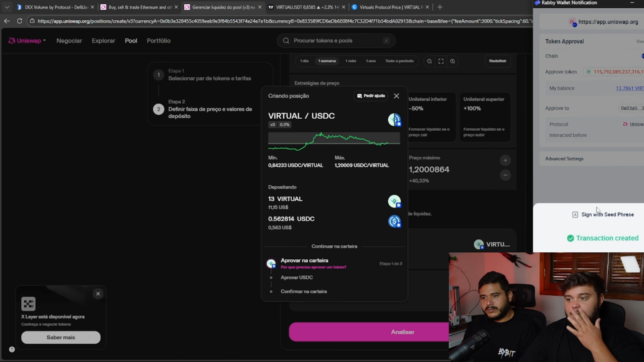Viewport: 644px width, 362px height.
Task: Select Todo o período time range
Action: point(399,61)
